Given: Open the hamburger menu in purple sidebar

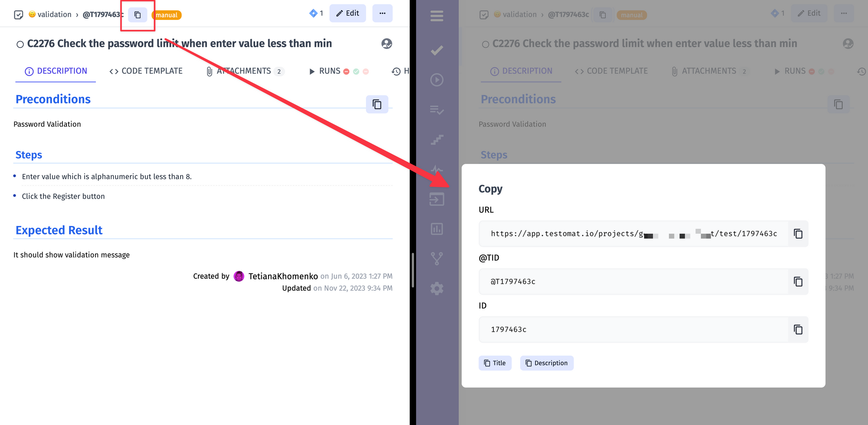Looking at the screenshot, I should tap(437, 16).
